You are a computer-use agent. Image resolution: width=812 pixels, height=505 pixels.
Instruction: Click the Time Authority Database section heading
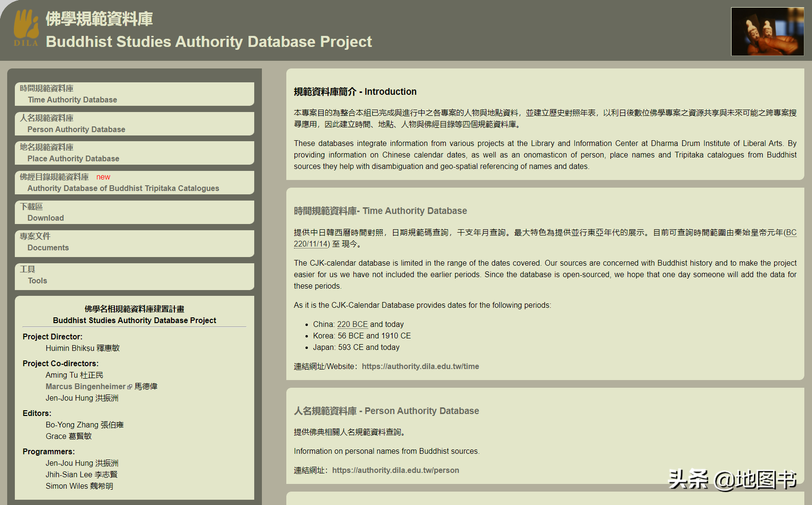click(x=381, y=211)
